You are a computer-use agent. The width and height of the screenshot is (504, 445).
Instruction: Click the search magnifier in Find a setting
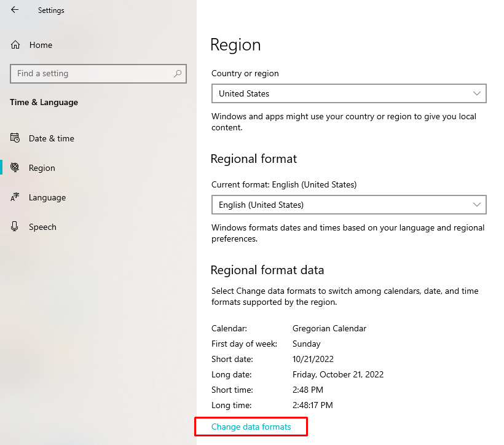tap(178, 74)
